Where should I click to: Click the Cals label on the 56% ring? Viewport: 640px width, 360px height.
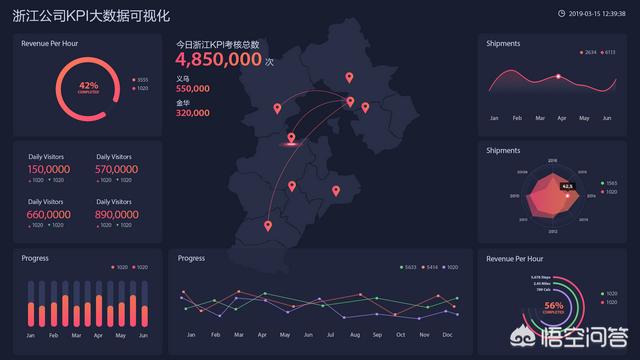544,290
